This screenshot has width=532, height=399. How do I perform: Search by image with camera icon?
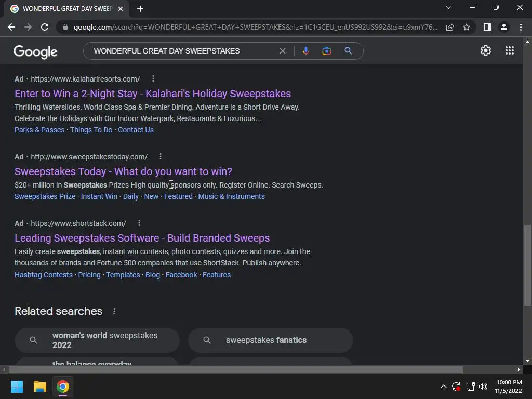(x=326, y=51)
